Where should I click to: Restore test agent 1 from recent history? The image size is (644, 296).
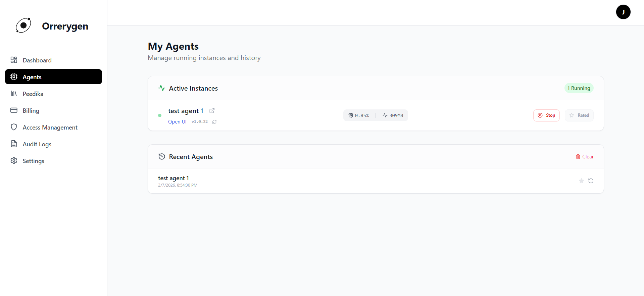click(x=591, y=181)
